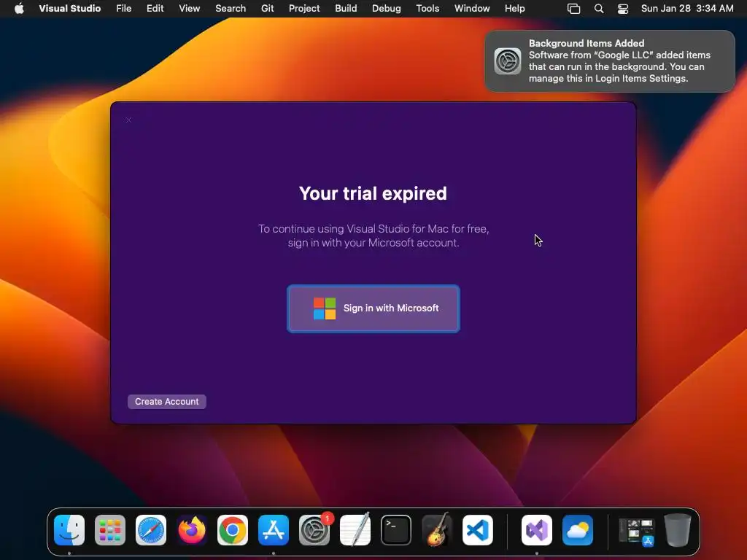Open the Debug menu

(x=387, y=9)
